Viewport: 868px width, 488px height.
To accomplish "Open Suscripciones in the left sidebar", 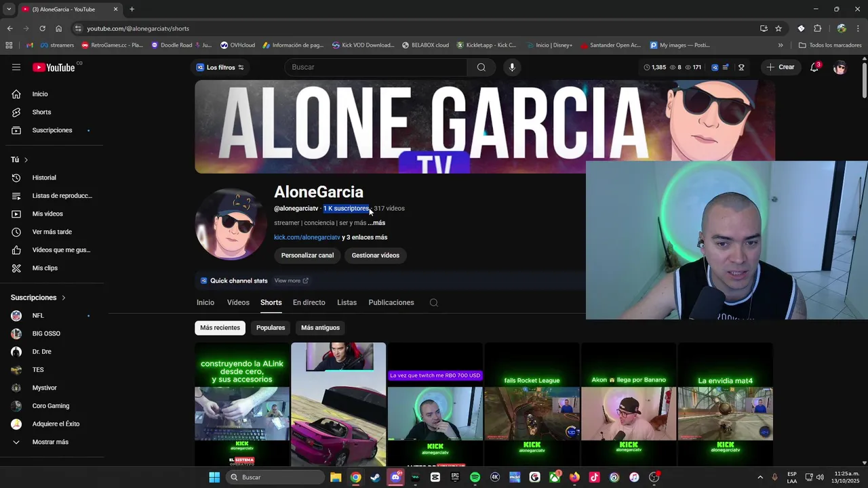I will click(52, 130).
